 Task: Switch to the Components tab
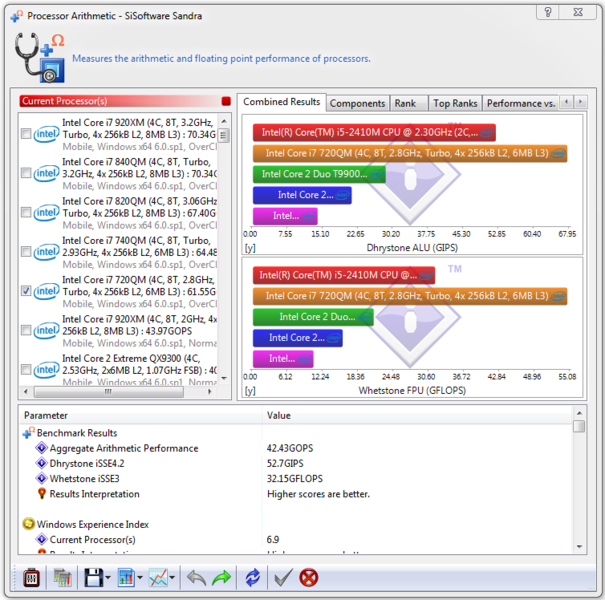(x=357, y=103)
